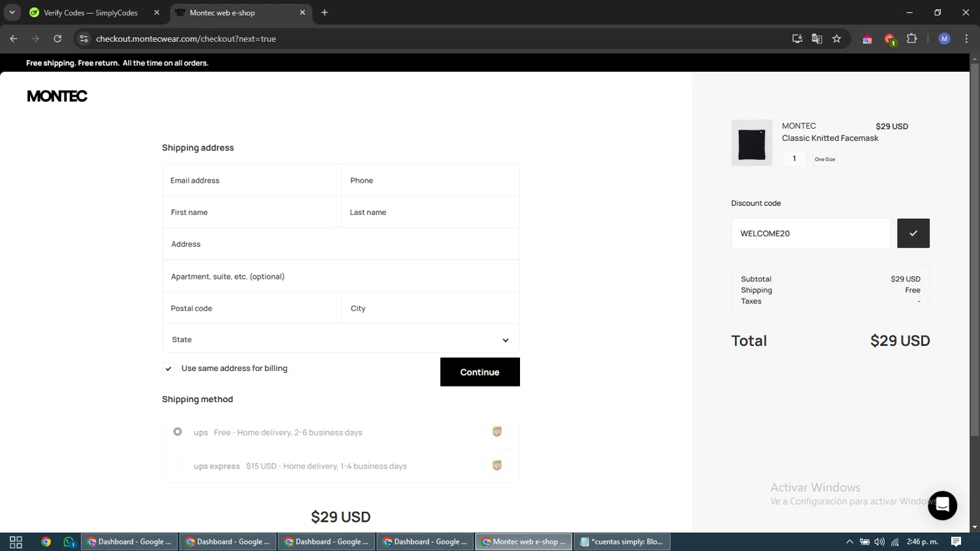This screenshot has height=551, width=980.
Task: Open Chrome from the taskbar
Action: click(x=46, y=542)
